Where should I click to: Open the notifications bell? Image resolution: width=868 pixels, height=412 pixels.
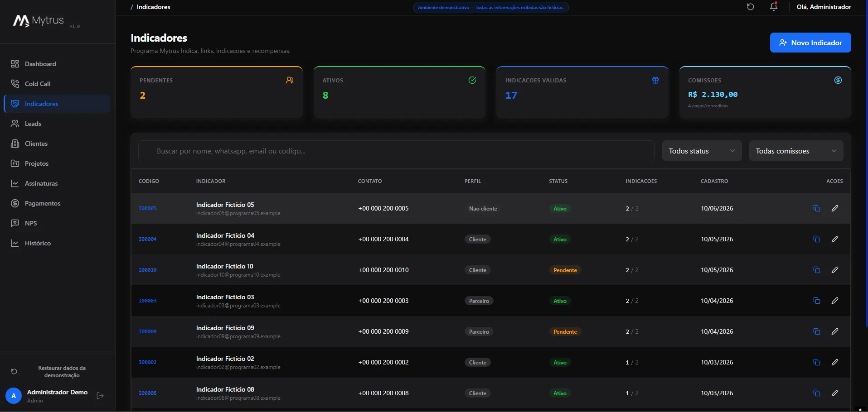click(x=774, y=7)
